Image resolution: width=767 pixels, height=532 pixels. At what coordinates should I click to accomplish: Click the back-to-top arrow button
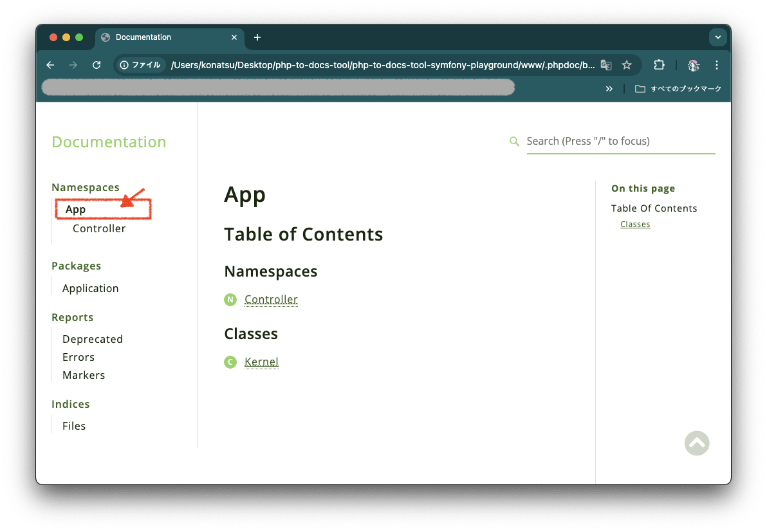tap(697, 443)
